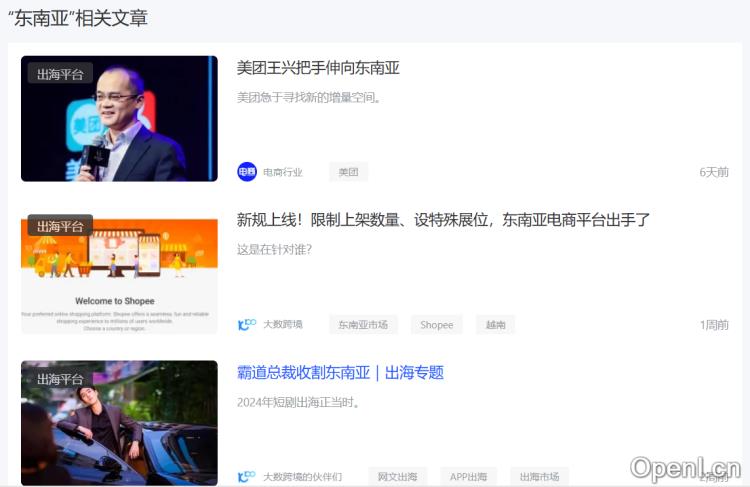The image size is (750, 487).
Task: Select the 出海市场 tag
Action: [x=540, y=477]
